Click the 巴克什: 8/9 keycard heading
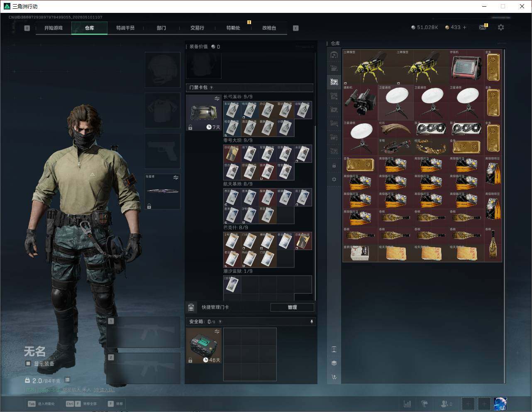Viewport: 532px width, 412px height. pyautogui.click(x=235, y=228)
